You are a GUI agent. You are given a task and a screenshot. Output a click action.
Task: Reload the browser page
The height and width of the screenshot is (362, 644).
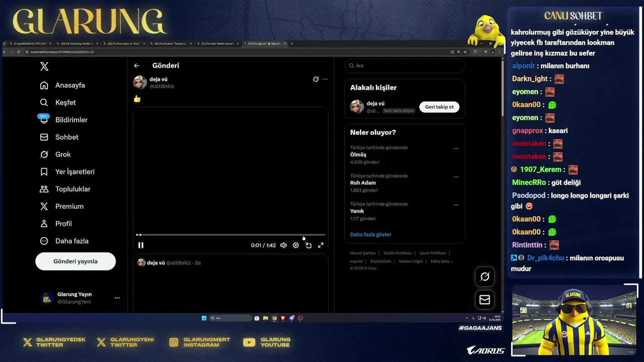(19, 52)
